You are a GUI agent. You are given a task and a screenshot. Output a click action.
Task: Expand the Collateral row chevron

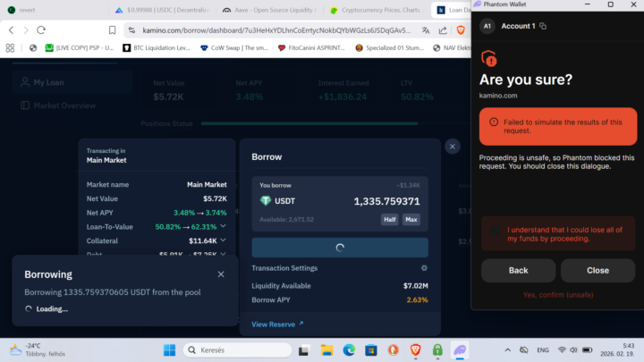pos(223,240)
